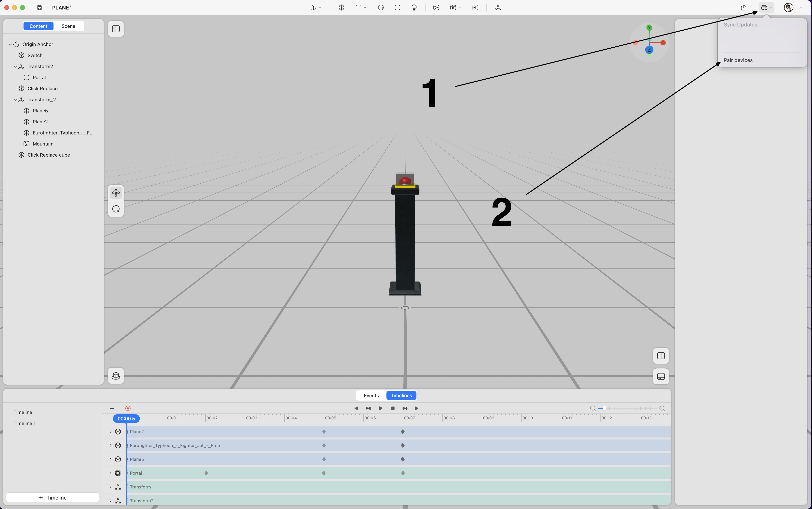Add a 3D model with cube icon
Screen dimensions: 812x509
(x=341, y=8)
